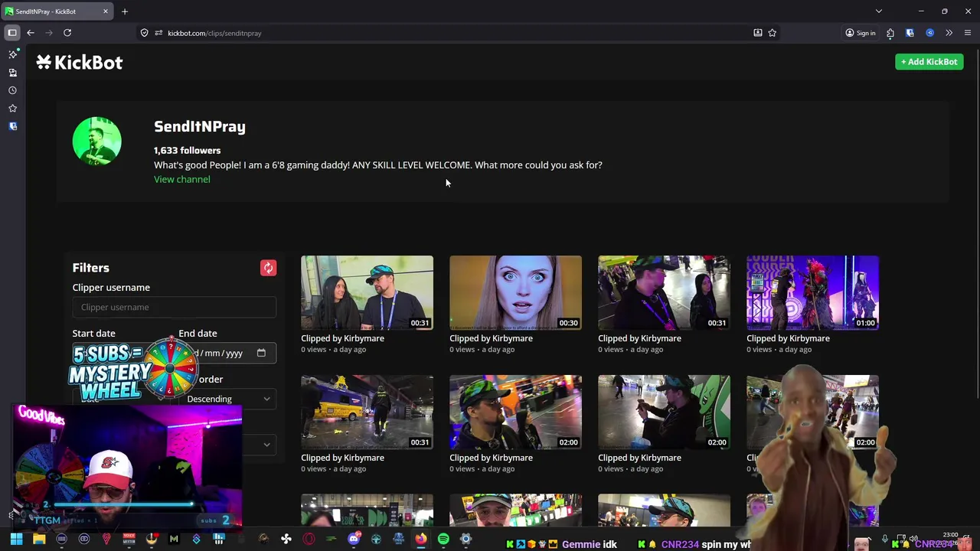Open Bookmarks star icon in sidebar

pyautogui.click(x=13, y=109)
